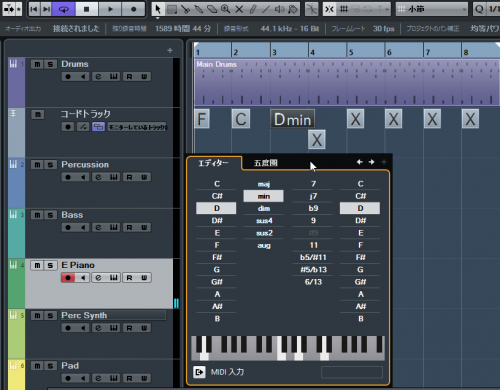Select tension 6/13
The width and height of the screenshot is (500, 390).
pyautogui.click(x=313, y=282)
